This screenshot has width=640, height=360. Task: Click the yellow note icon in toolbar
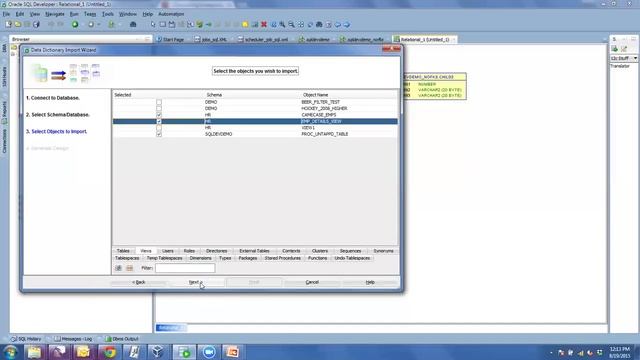tap(245, 24)
